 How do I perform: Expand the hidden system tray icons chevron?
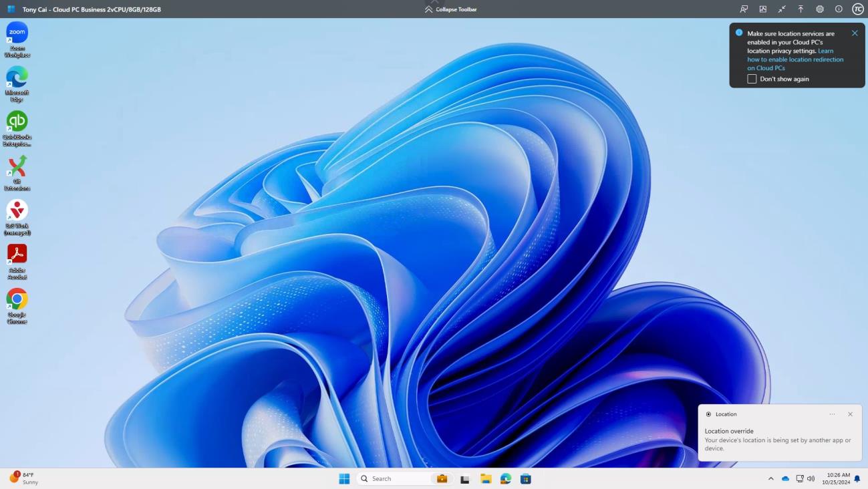click(770, 479)
